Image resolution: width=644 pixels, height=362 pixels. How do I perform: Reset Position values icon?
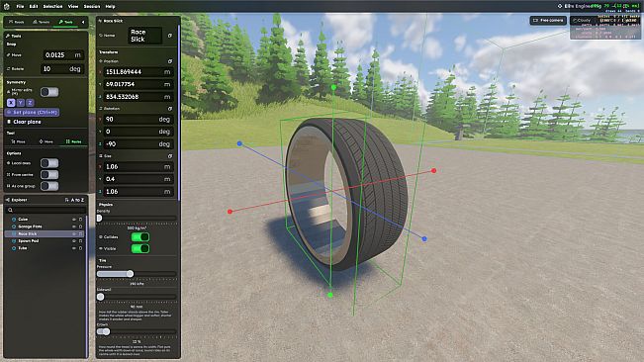click(x=169, y=61)
